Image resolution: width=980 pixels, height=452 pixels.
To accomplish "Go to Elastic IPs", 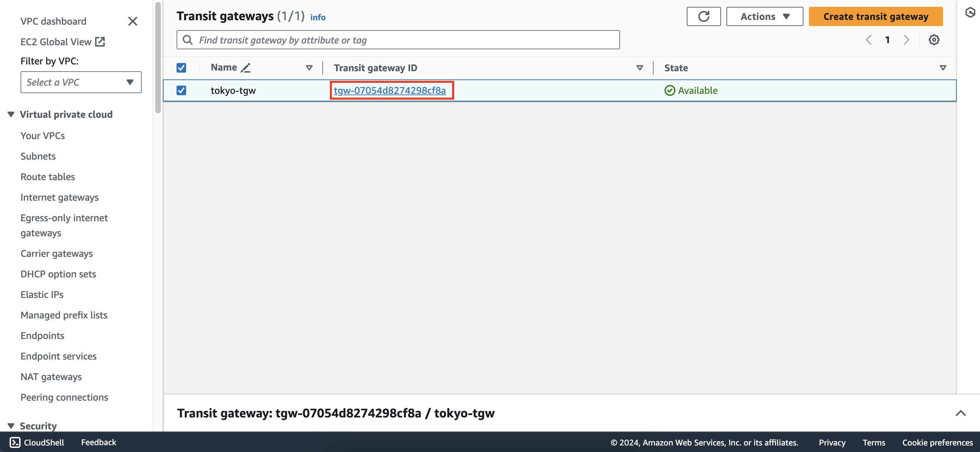I will [42, 295].
